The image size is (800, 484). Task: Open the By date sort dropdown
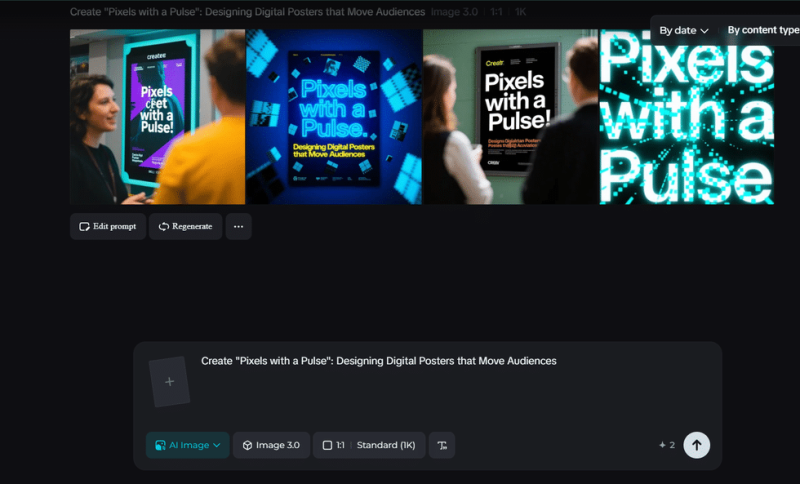[684, 31]
